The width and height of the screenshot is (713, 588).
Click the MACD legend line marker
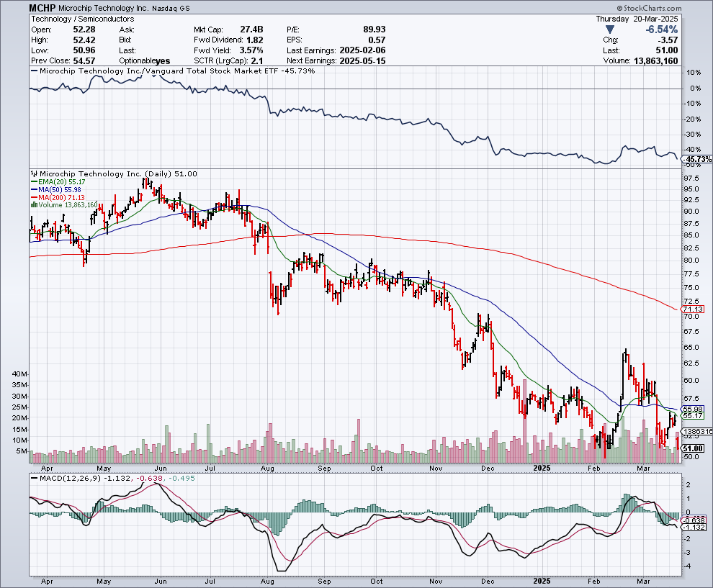34,477
